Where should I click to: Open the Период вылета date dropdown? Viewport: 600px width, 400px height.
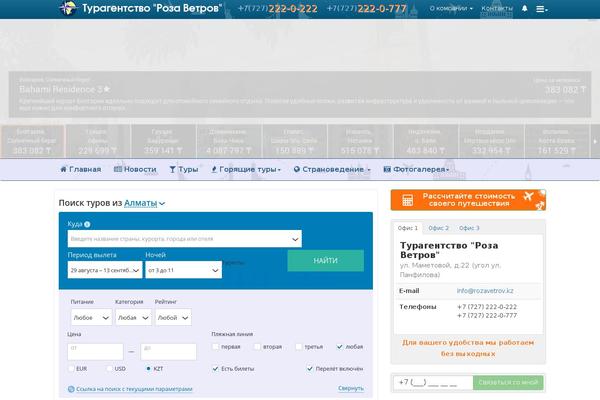click(x=105, y=270)
